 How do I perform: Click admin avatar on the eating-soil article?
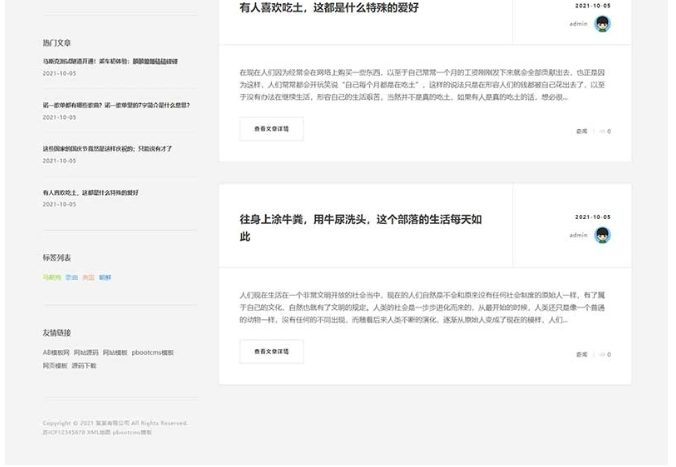[602, 24]
